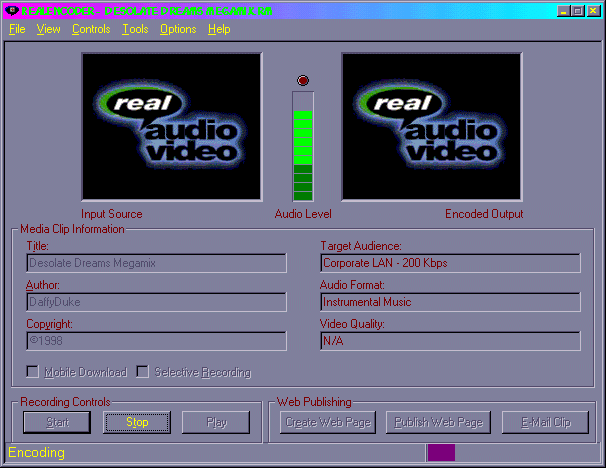Click the Web Publishing group label

(x=314, y=402)
